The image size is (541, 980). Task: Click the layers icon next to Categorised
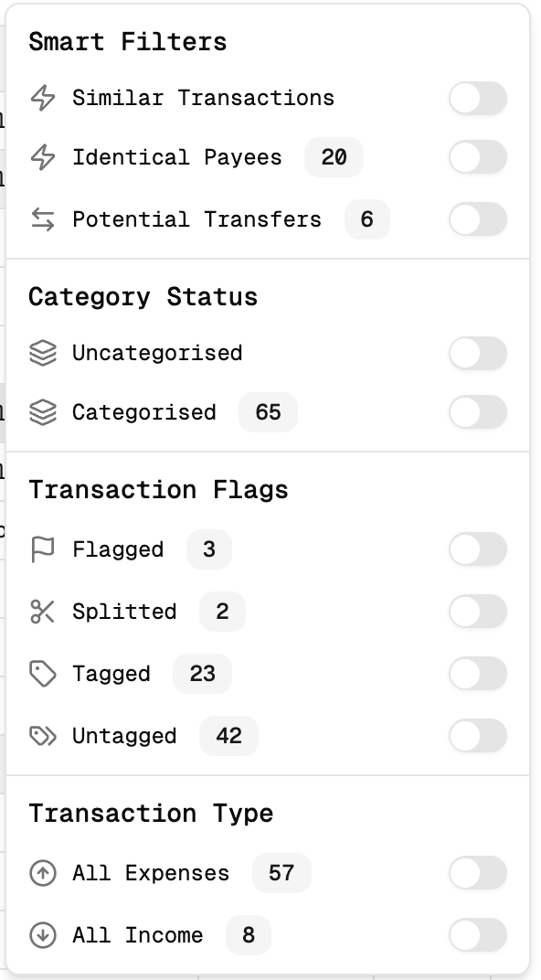click(x=42, y=412)
